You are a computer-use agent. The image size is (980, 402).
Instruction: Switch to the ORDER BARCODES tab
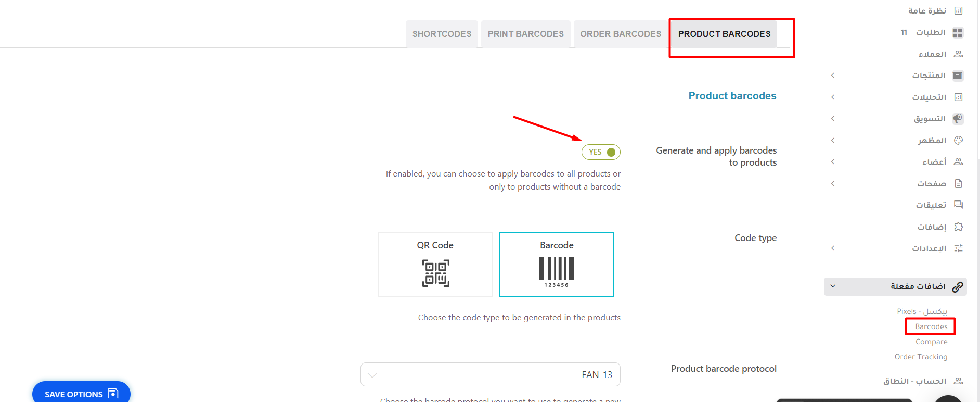[621, 34]
